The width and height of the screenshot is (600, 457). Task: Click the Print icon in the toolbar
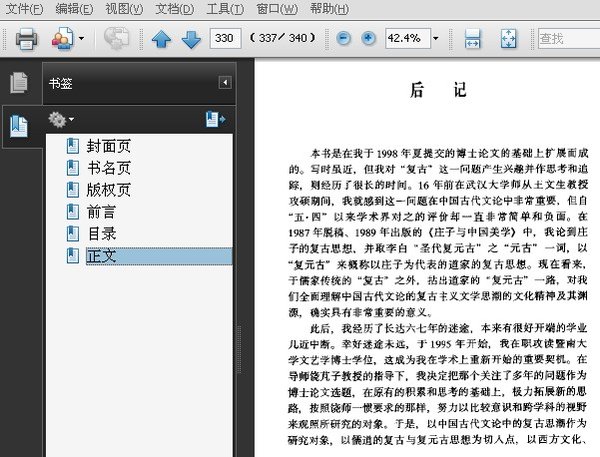(26, 39)
